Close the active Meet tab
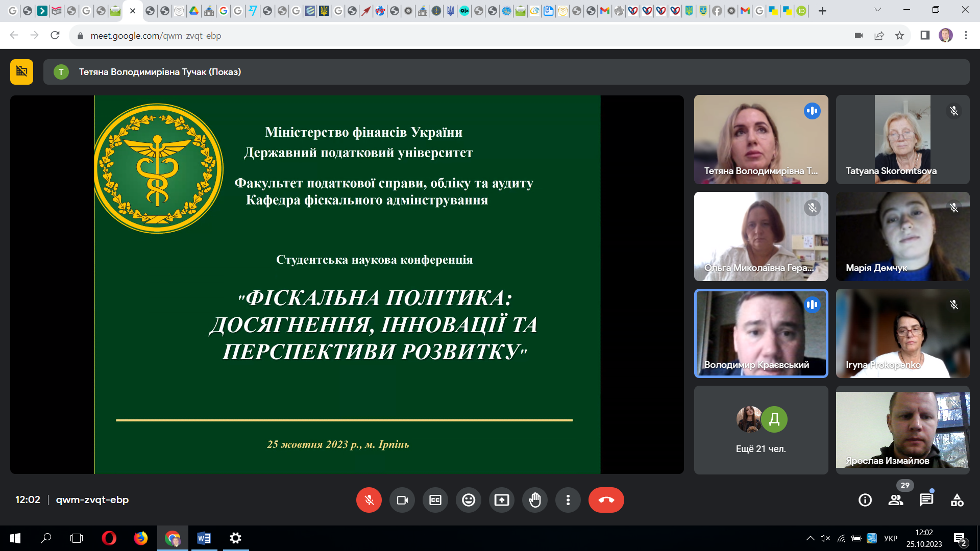The height and width of the screenshot is (551, 980). tap(133, 11)
